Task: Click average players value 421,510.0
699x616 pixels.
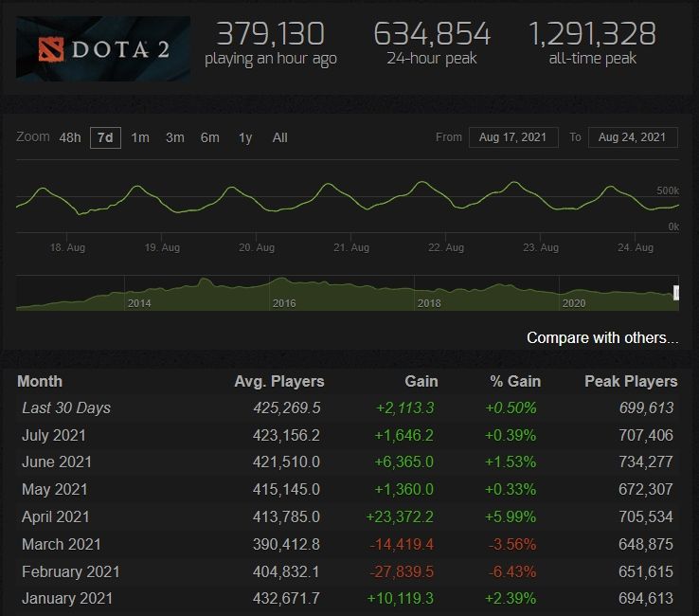Action: click(x=286, y=462)
